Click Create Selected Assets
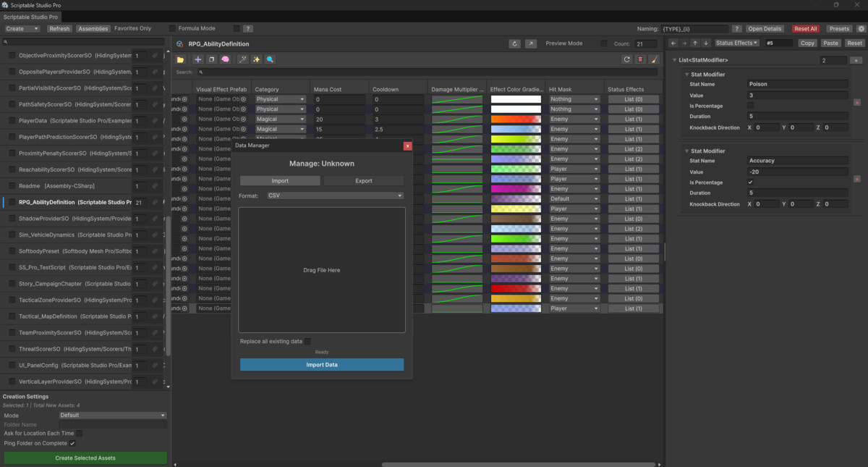868x467 pixels. [x=85, y=458]
